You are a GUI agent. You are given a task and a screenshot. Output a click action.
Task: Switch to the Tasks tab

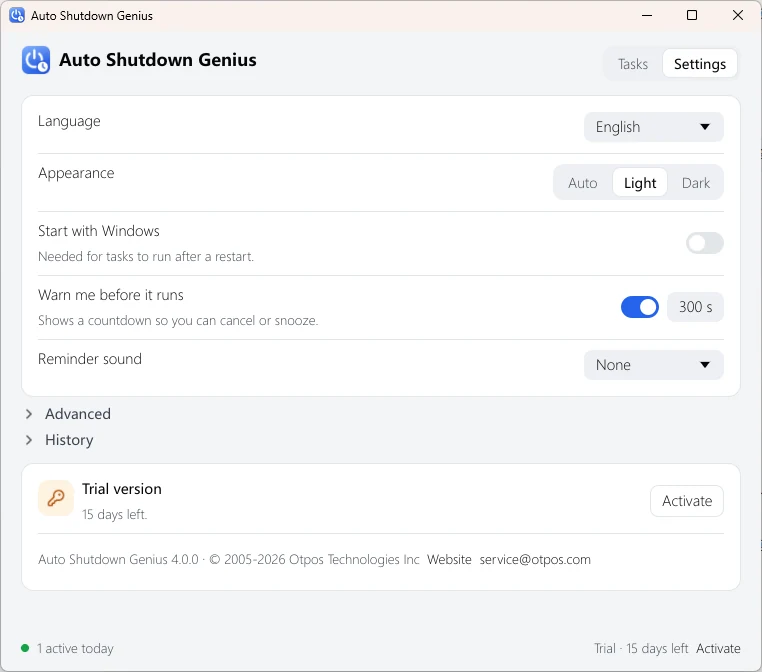[633, 64]
